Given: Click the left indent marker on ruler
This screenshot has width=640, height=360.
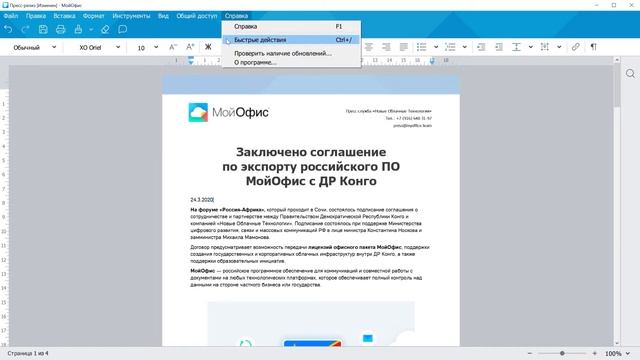Looking at the screenshot, I should click(x=191, y=61).
